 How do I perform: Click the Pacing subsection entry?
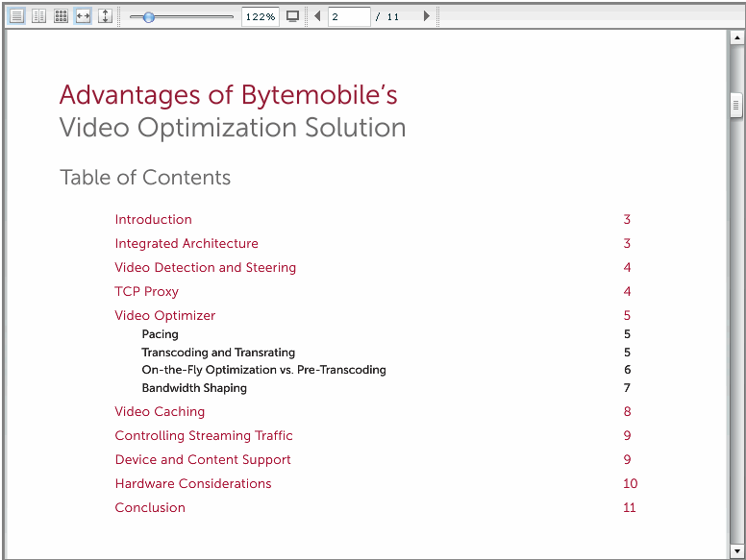[x=160, y=334]
